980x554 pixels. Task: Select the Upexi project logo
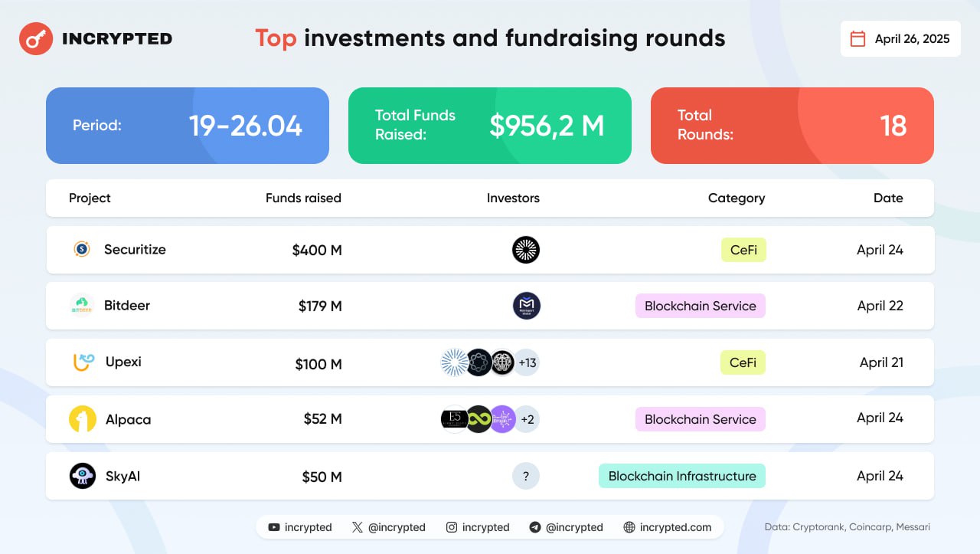[83, 362]
